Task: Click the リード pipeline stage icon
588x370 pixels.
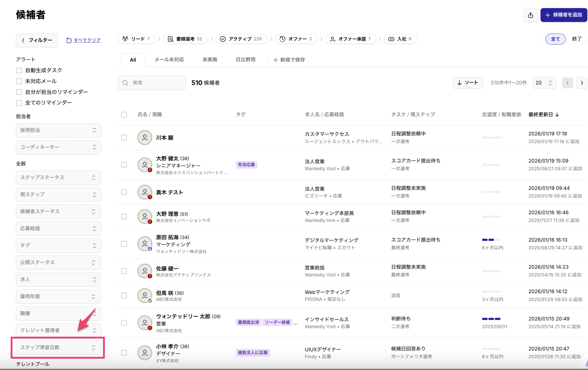Action: [x=126, y=39]
